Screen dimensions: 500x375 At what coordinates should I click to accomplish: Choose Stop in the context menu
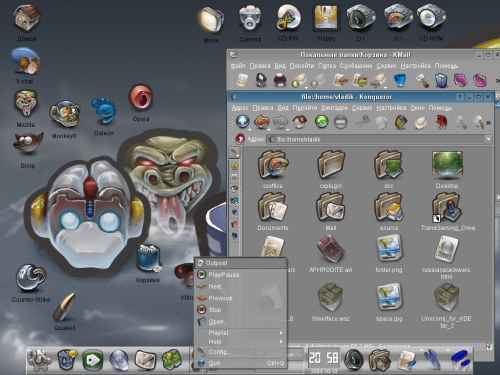[x=240, y=310]
